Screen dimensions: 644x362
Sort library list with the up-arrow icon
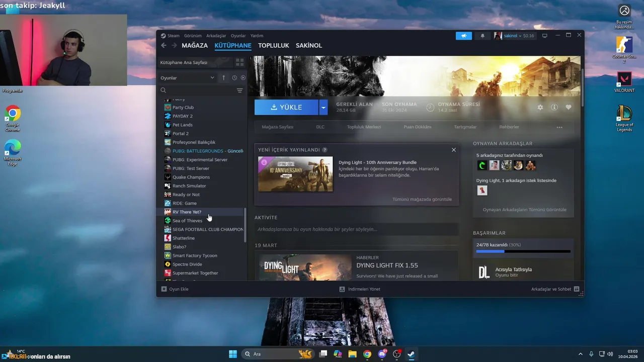coord(224,78)
